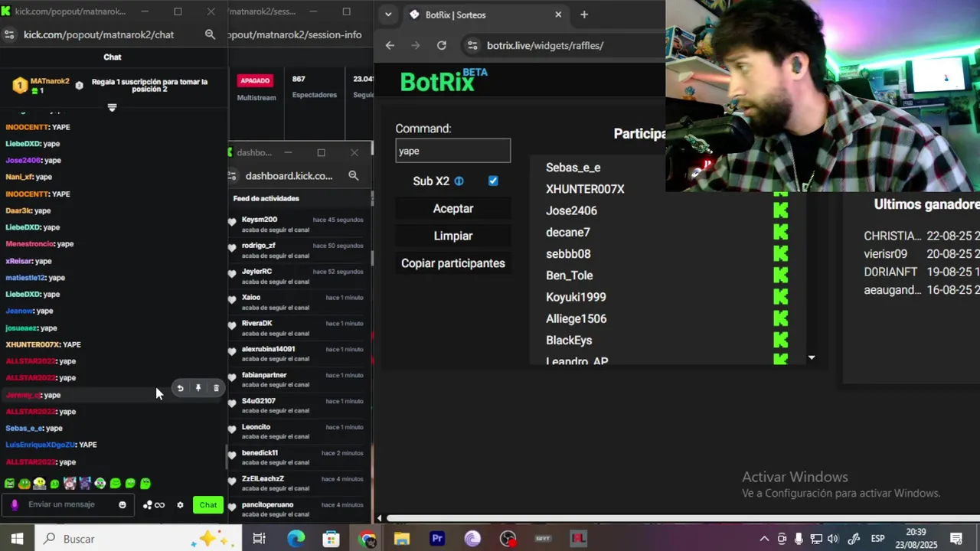Click Copiar participantes button
This screenshot has width=980, height=551.
(453, 263)
